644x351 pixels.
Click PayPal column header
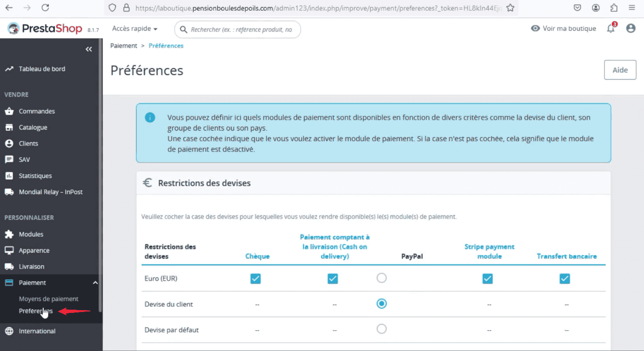412,256
